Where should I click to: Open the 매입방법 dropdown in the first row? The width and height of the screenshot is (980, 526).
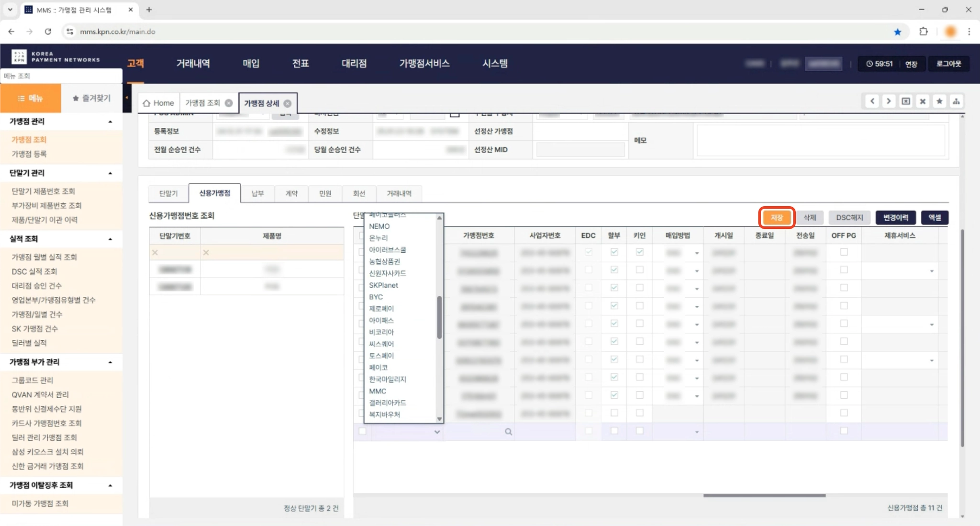(x=696, y=253)
